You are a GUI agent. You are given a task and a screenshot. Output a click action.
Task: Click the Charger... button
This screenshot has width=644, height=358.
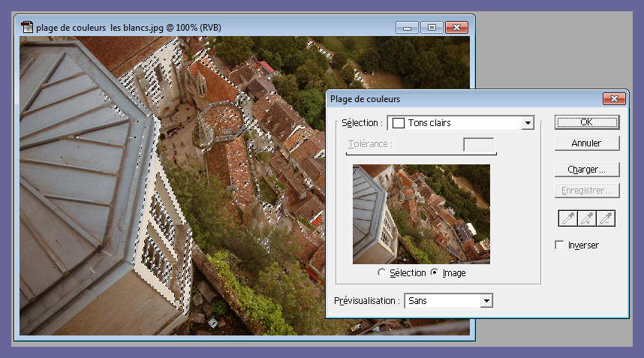pos(587,170)
